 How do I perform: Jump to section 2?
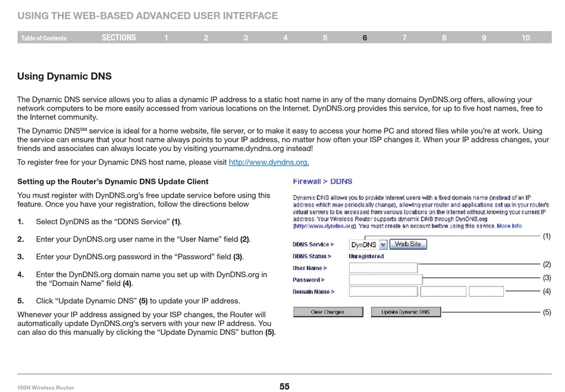206,38
